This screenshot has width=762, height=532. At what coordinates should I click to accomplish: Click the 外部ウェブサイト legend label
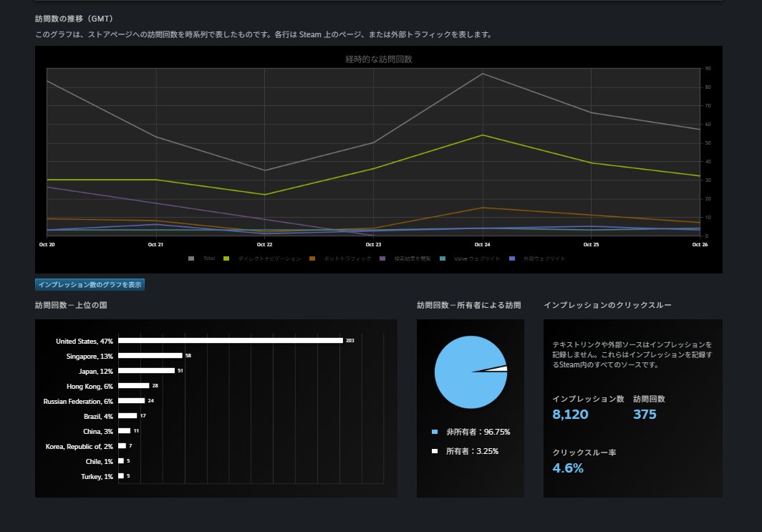click(544, 258)
